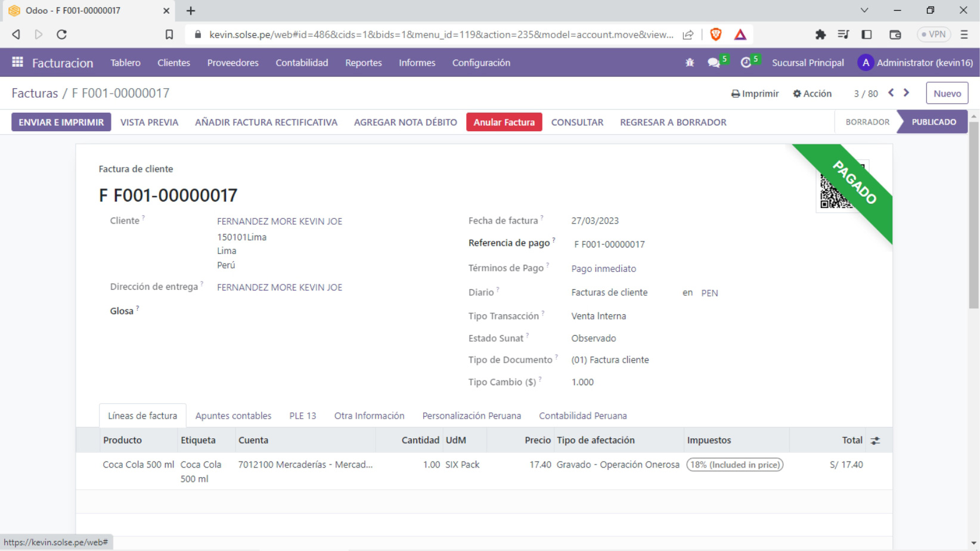This screenshot has height=551, width=980.
Task: Click the debug bug icon
Action: [690, 63]
